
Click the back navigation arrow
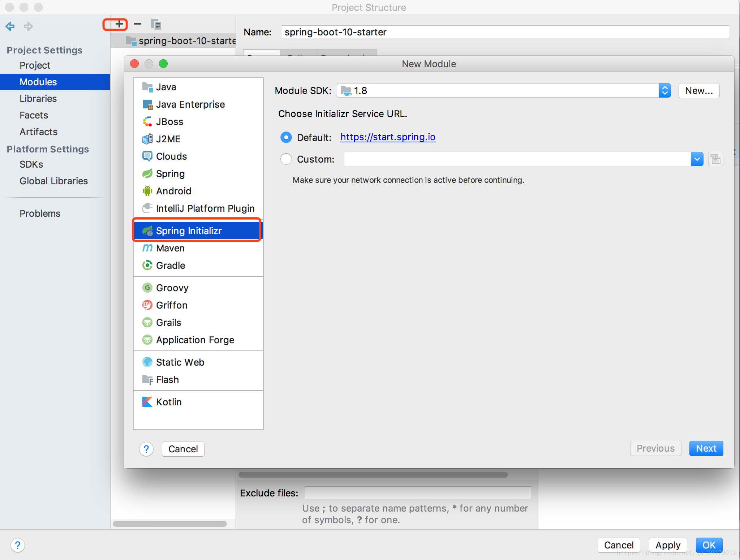[x=10, y=26]
